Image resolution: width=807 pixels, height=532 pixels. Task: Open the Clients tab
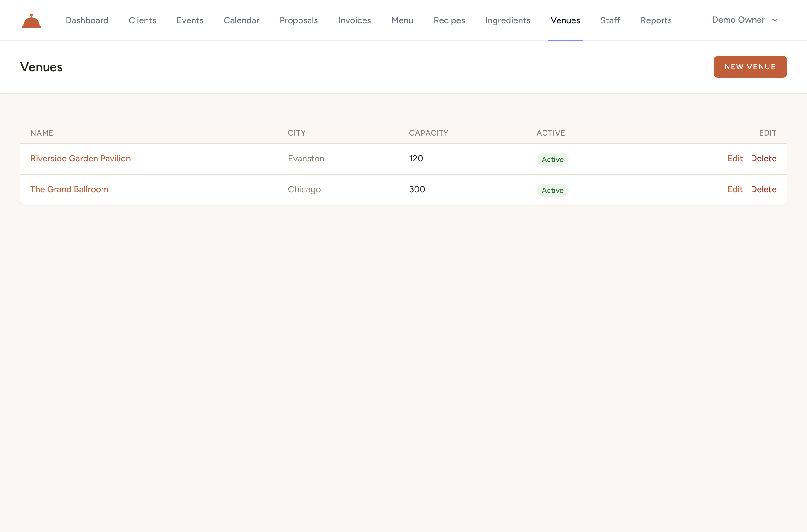pyautogui.click(x=142, y=20)
